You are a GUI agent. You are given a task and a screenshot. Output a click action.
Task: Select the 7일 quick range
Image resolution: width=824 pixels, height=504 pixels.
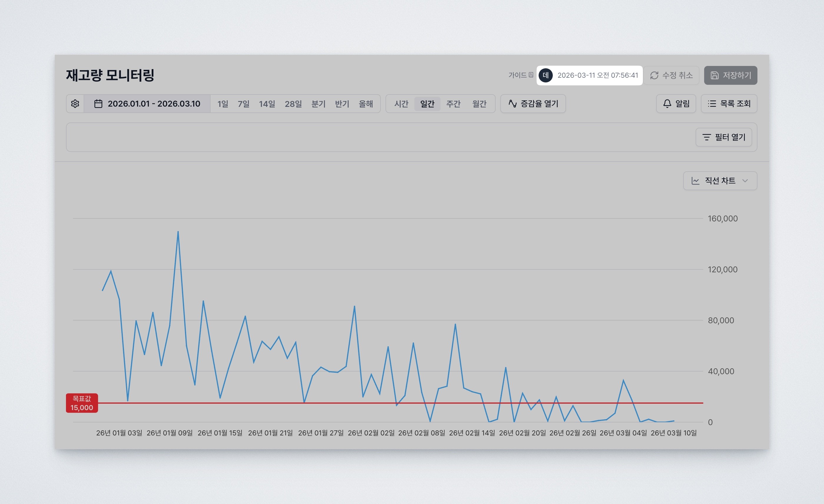coord(244,104)
